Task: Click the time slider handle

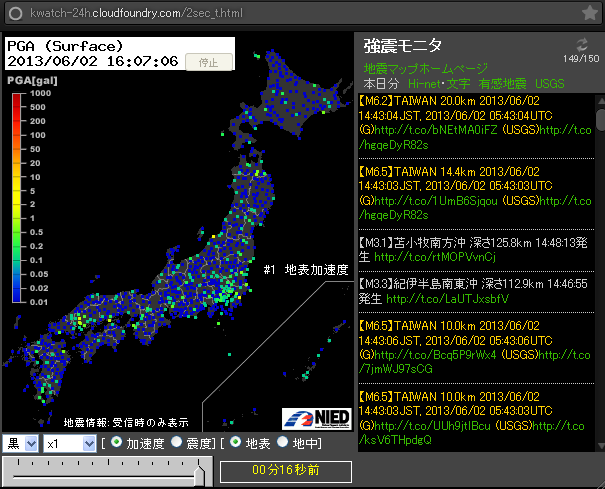Action: 199,475
